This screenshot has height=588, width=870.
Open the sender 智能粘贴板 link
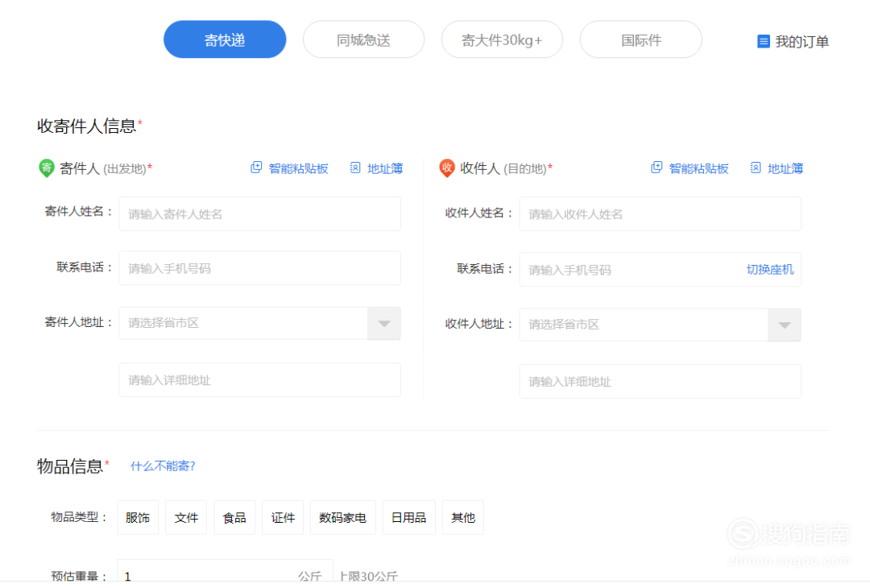[x=299, y=168]
